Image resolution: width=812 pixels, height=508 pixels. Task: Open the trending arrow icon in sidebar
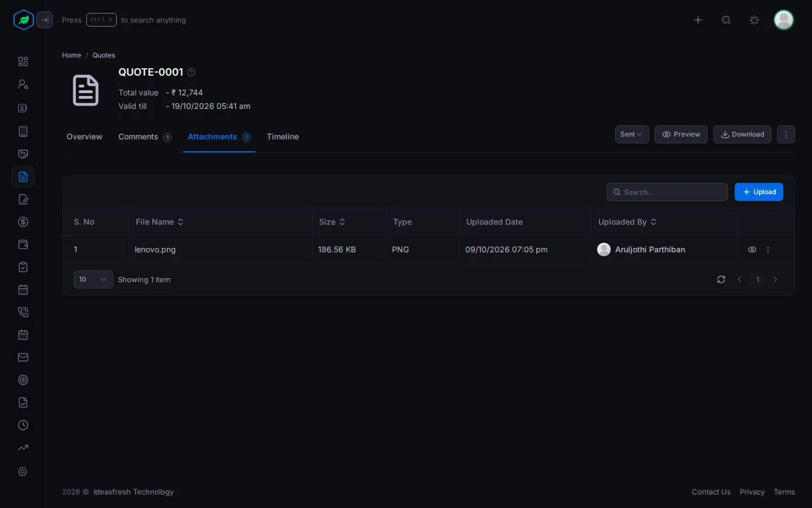pyautogui.click(x=23, y=448)
